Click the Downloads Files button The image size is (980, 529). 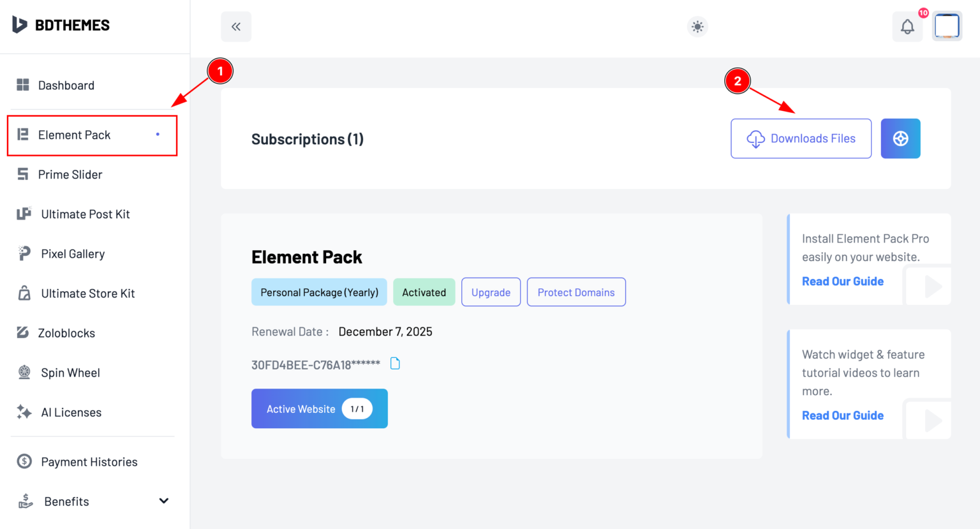click(x=801, y=138)
